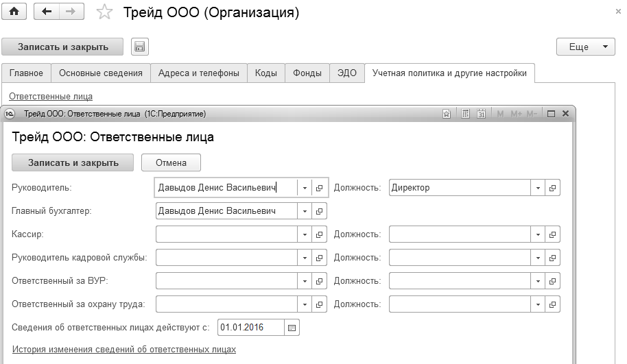
Task: Switch to the Адреса и телефоны tab
Action: (199, 73)
